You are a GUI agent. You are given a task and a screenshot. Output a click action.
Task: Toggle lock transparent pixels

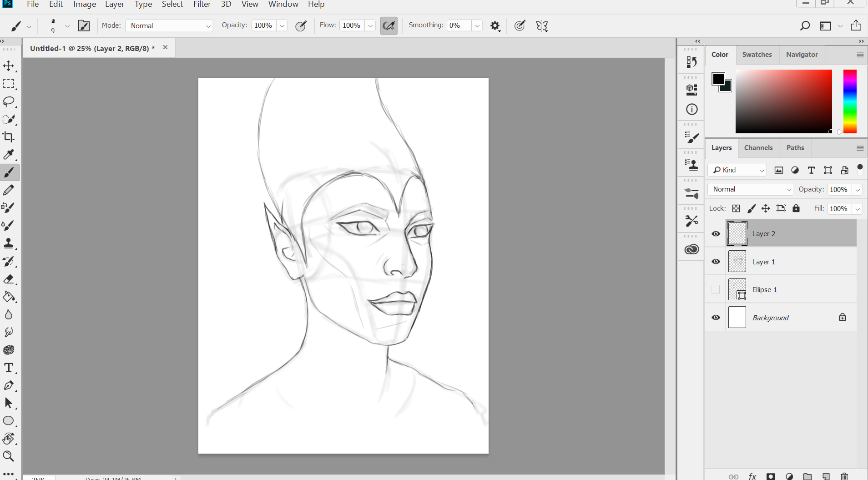point(736,208)
